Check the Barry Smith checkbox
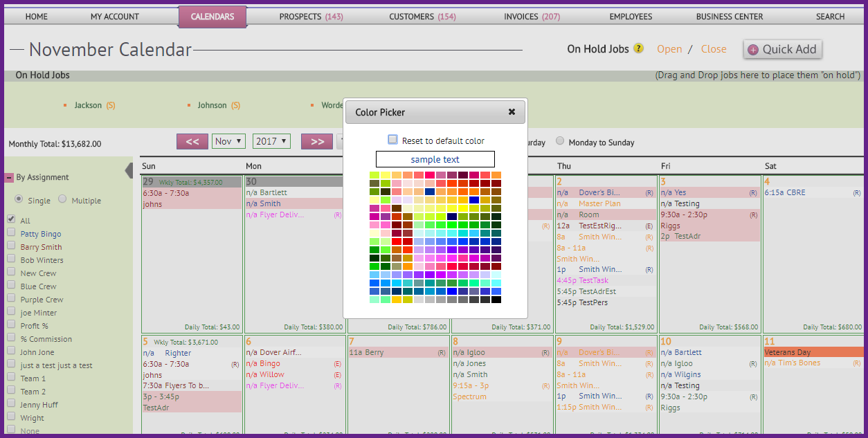 [11, 246]
